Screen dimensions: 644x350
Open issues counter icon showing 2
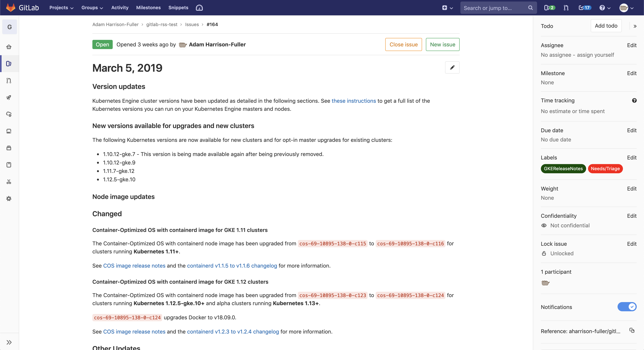pyautogui.click(x=550, y=8)
